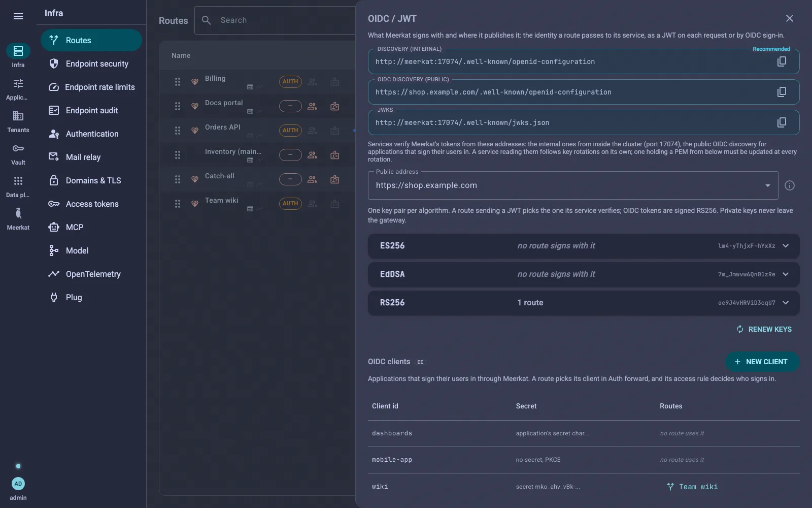Go to Authentication in the sidebar
The height and width of the screenshot is (508, 812).
click(91, 134)
